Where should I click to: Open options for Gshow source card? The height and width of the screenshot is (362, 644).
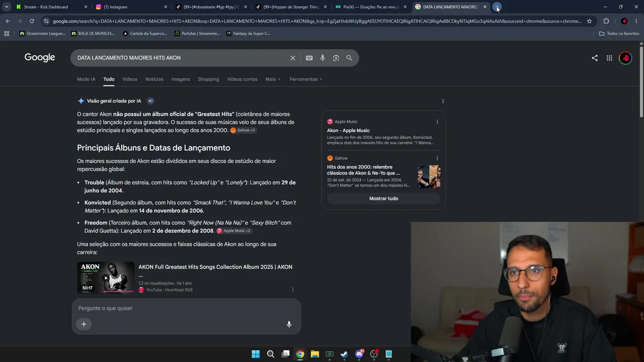point(437,158)
